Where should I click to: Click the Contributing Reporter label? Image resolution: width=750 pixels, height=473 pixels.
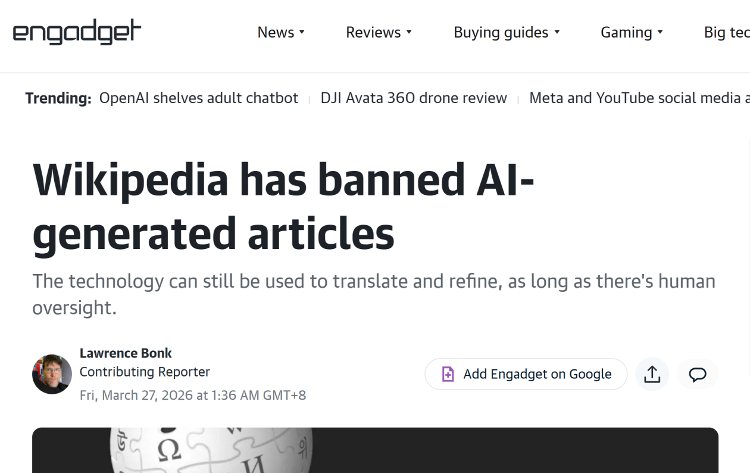(144, 372)
